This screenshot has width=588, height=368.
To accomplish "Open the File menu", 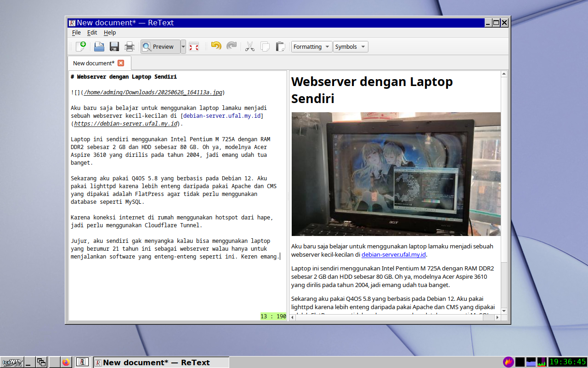I will [76, 33].
